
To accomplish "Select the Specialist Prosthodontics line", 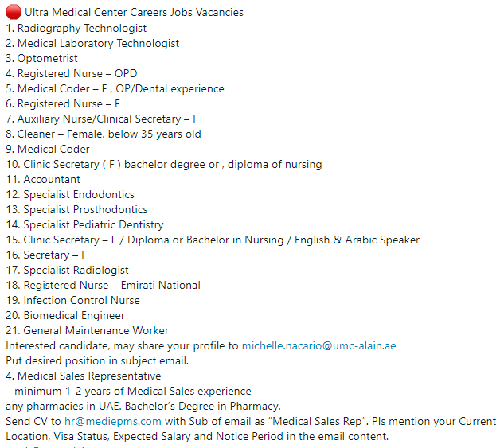I will tap(76, 209).
